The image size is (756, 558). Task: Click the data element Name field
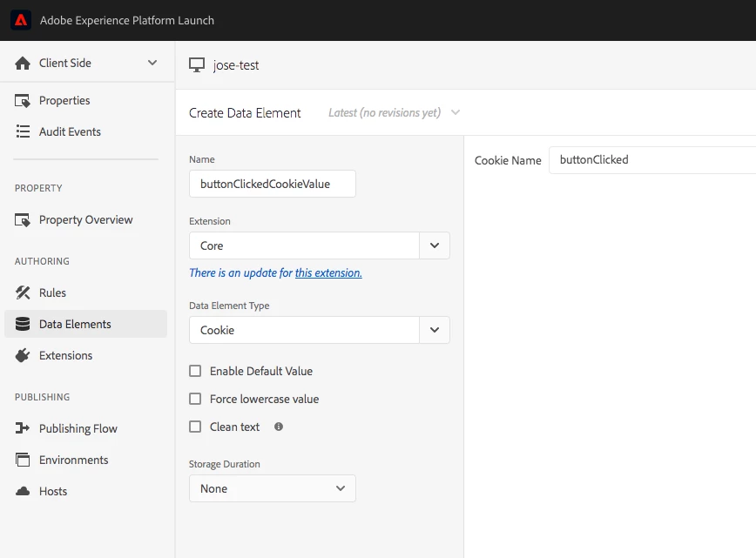(x=272, y=185)
